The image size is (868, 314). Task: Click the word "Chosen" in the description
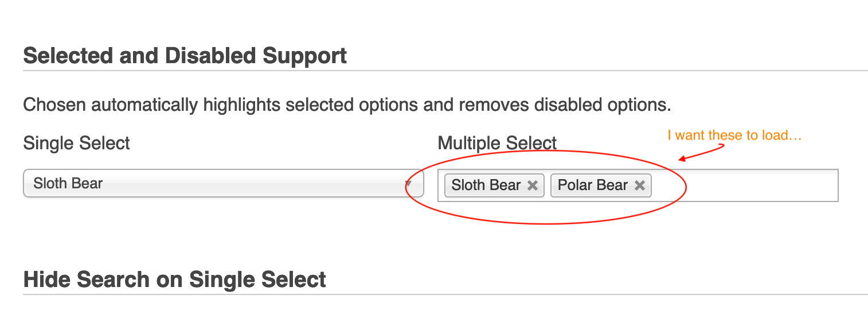click(x=54, y=106)
